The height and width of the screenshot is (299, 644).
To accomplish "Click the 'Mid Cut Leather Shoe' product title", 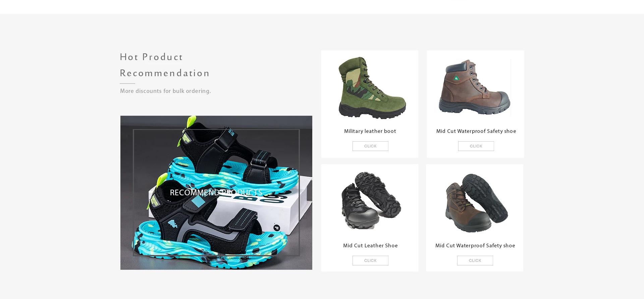I will point(370,246).
